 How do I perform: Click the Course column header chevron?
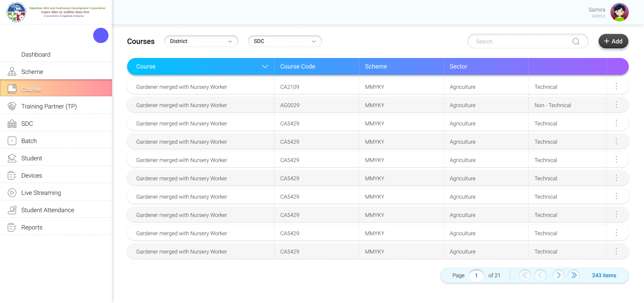(265, 66)
